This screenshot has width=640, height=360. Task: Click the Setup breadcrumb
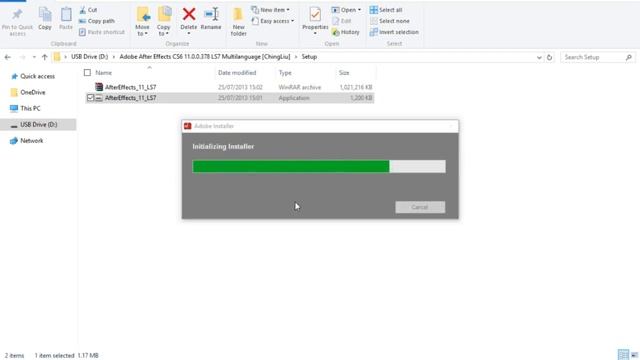tap(309, 57)
